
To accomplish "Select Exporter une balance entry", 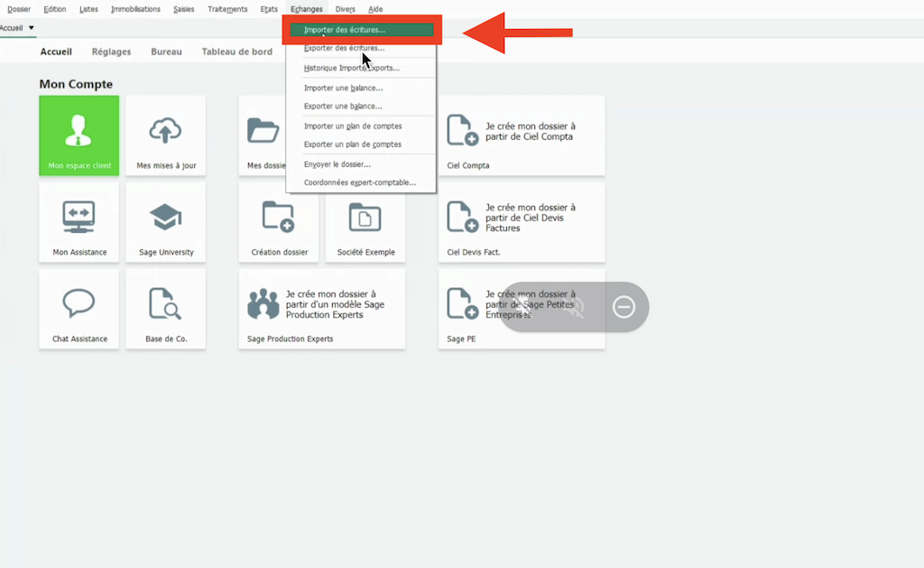I will [362, 107].
